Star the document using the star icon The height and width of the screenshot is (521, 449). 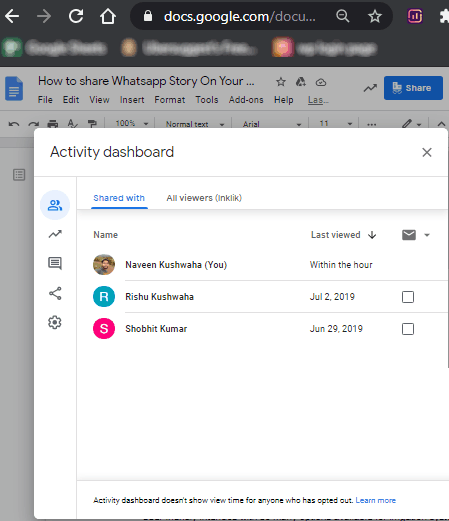point(281,82)
